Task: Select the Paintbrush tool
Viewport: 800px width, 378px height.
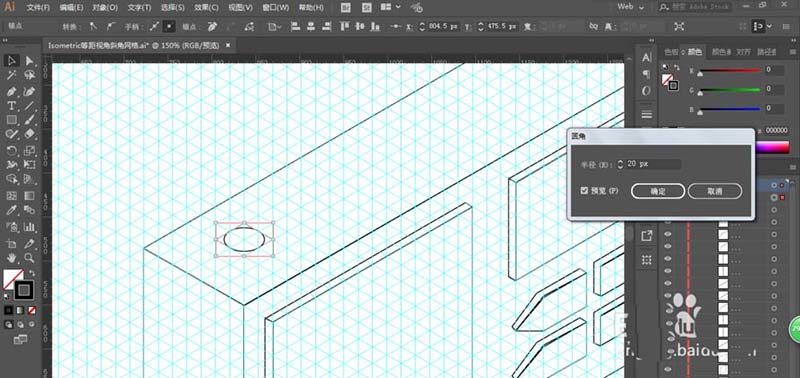Action: pos(30,120)
